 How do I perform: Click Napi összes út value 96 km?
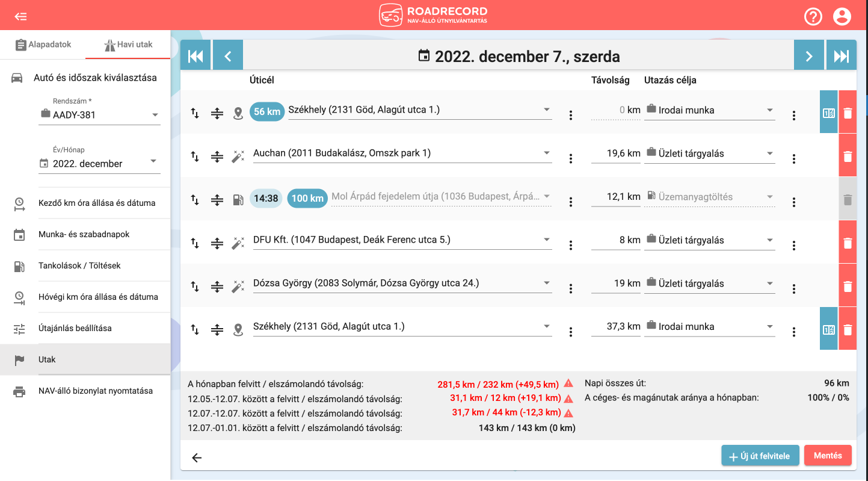pos(837,383)
